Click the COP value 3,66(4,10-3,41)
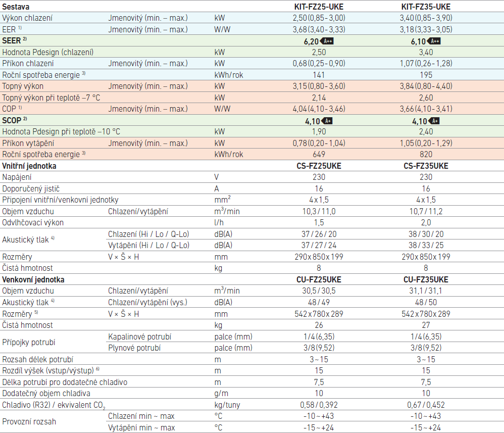The width and height of the screenshot is (504, 433). tap(426, 109)
